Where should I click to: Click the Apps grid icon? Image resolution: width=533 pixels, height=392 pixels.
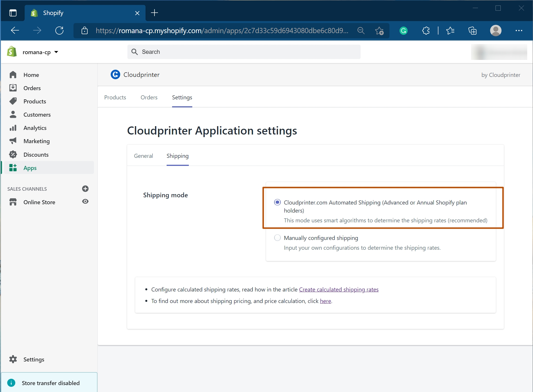[x=13, y=168]
